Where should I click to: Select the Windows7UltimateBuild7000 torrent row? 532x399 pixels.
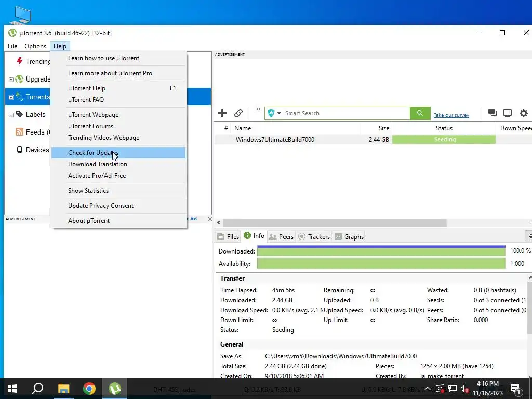[x=373, y=139]
